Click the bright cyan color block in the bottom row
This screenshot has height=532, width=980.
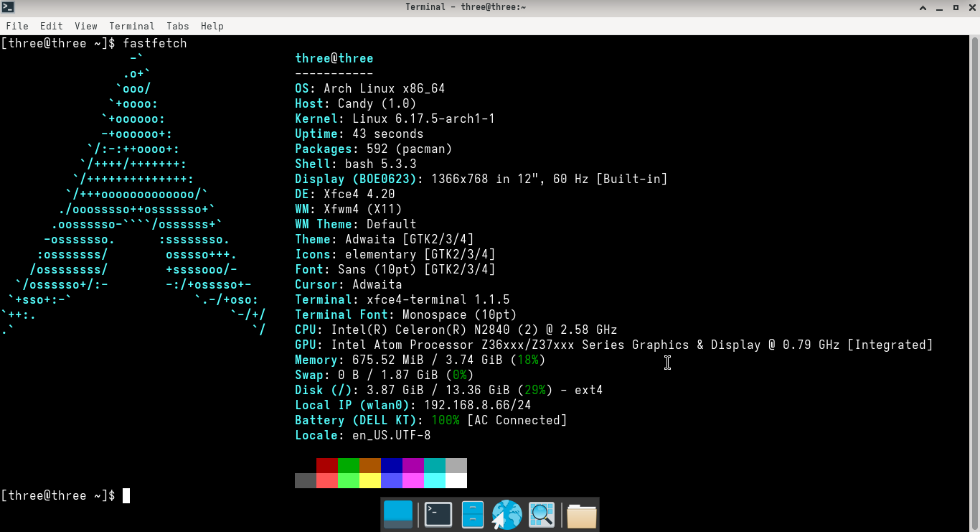pyautogui.click(x=435, y=480)
